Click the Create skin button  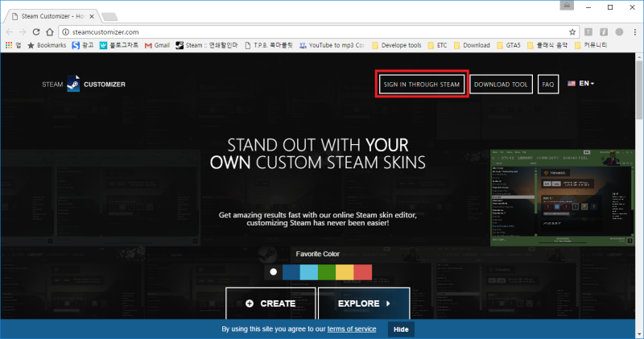(x=270, y=304)
